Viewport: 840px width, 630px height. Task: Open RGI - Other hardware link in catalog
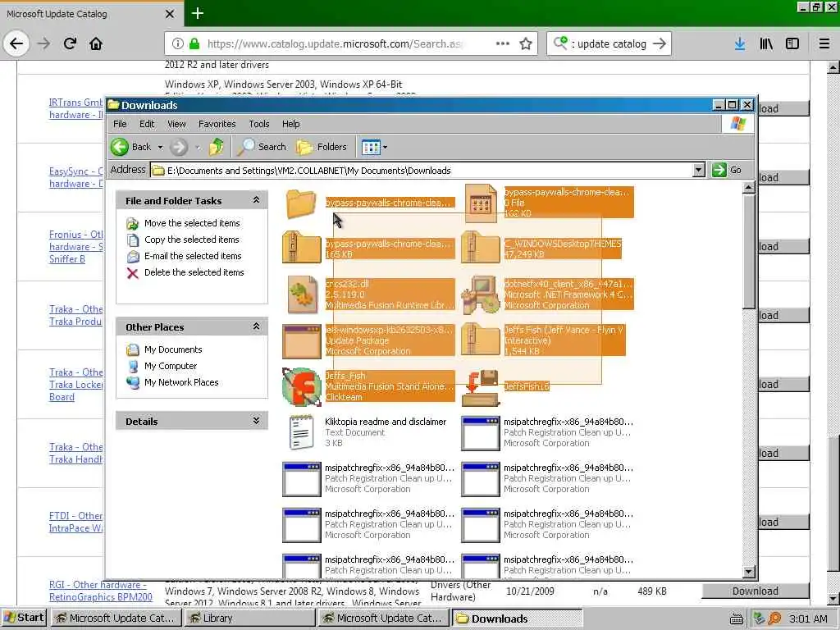(x=101, y=591)
